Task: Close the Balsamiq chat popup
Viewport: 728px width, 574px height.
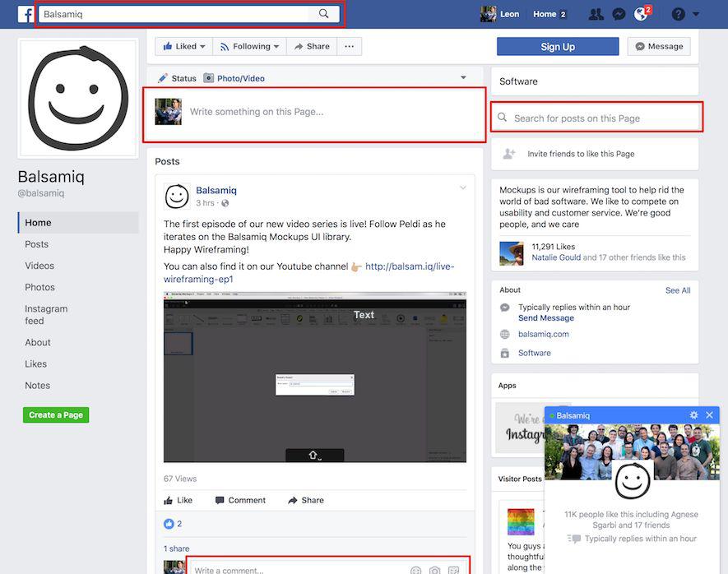Action: [x=709, y=414]
